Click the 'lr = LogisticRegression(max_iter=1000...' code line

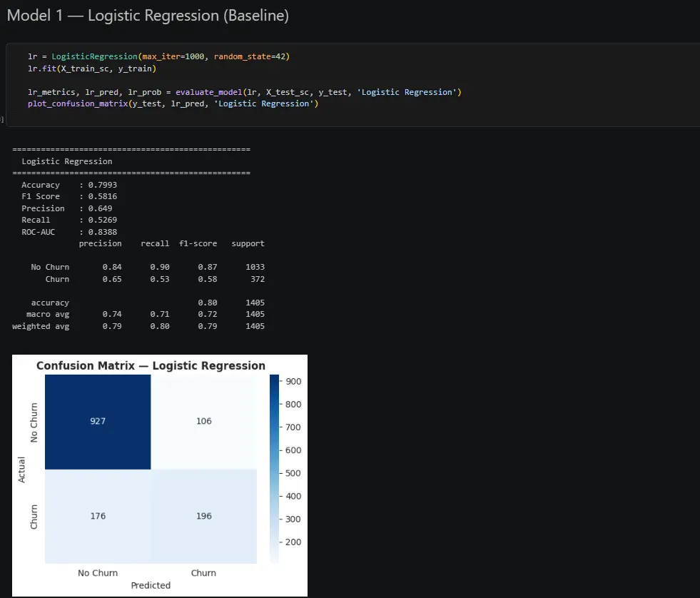(158, 56)
